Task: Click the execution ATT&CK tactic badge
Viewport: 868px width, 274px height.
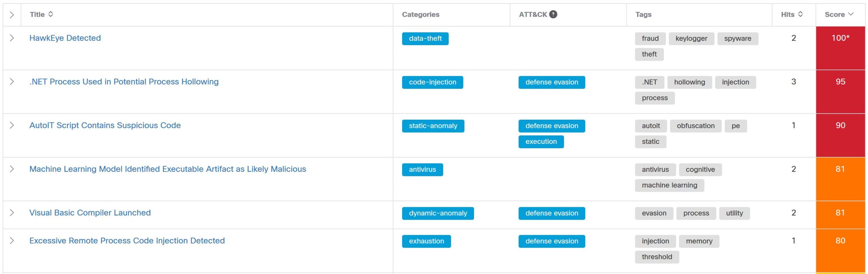Action: coord(541,142)
